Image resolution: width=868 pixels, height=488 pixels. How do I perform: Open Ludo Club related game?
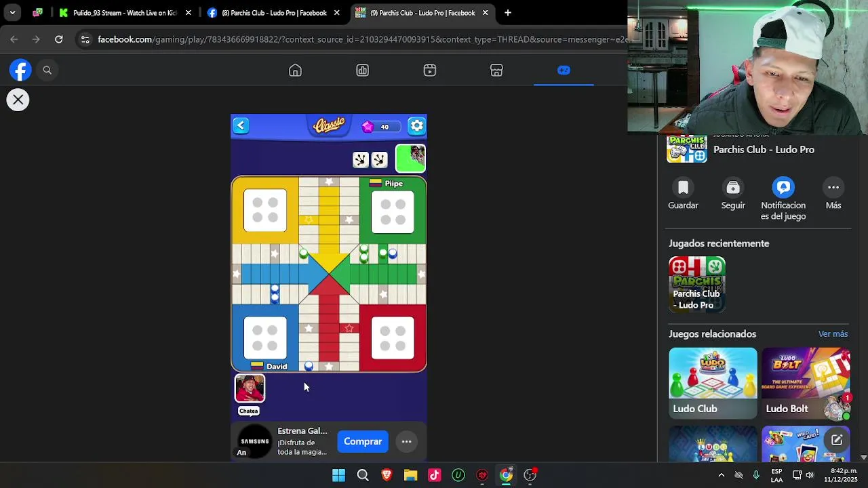[x=713, y=383]
